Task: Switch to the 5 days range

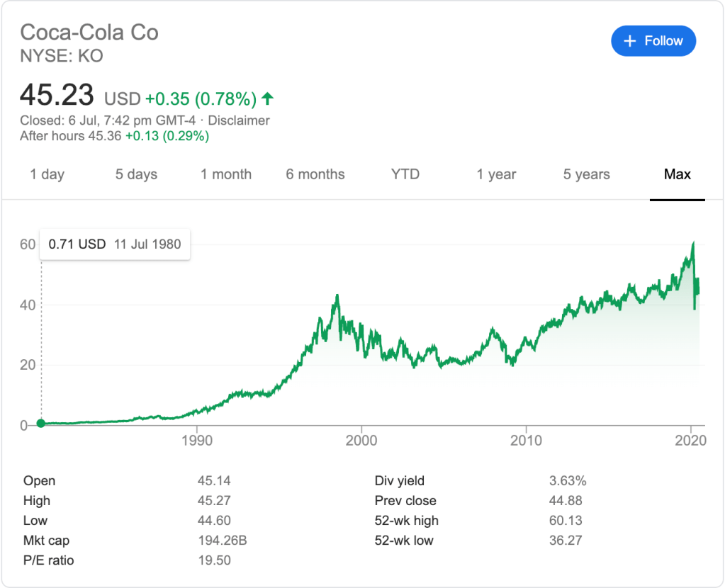Action: (136, 174)
